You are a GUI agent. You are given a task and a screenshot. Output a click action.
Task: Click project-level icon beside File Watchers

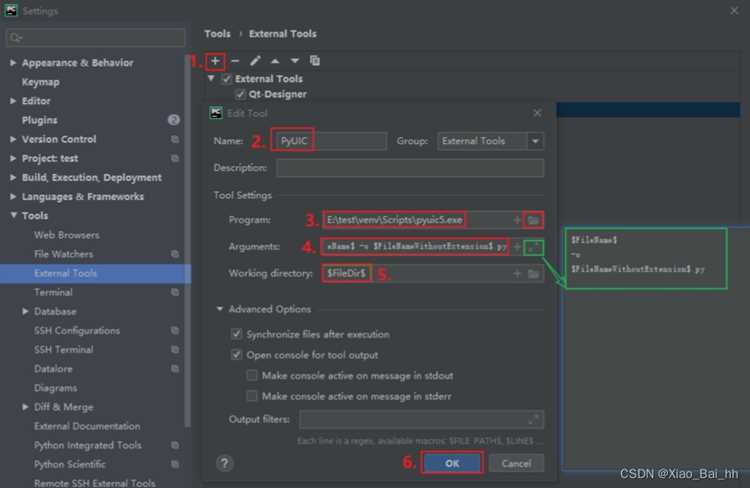point(175,254)
